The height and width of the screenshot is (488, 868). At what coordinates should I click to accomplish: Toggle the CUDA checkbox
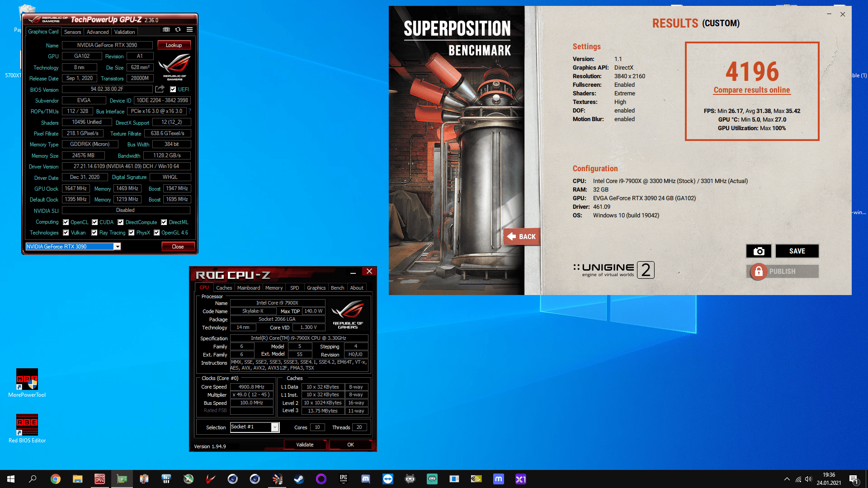click(x=95, y=222)
